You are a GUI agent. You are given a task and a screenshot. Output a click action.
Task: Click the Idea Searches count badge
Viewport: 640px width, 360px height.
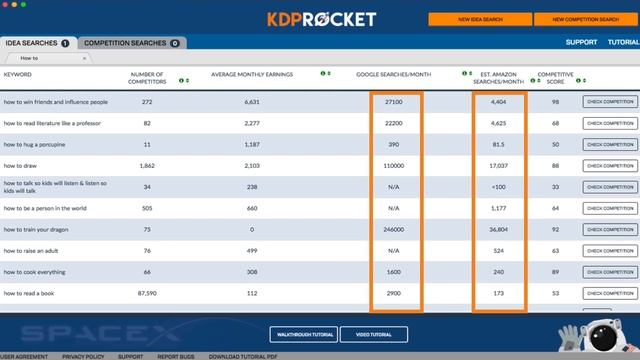click(65, 43)
